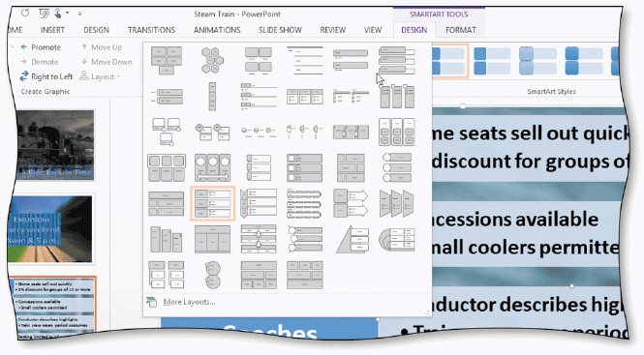Switch to the TRANSITIONS tab

point(151,30)
